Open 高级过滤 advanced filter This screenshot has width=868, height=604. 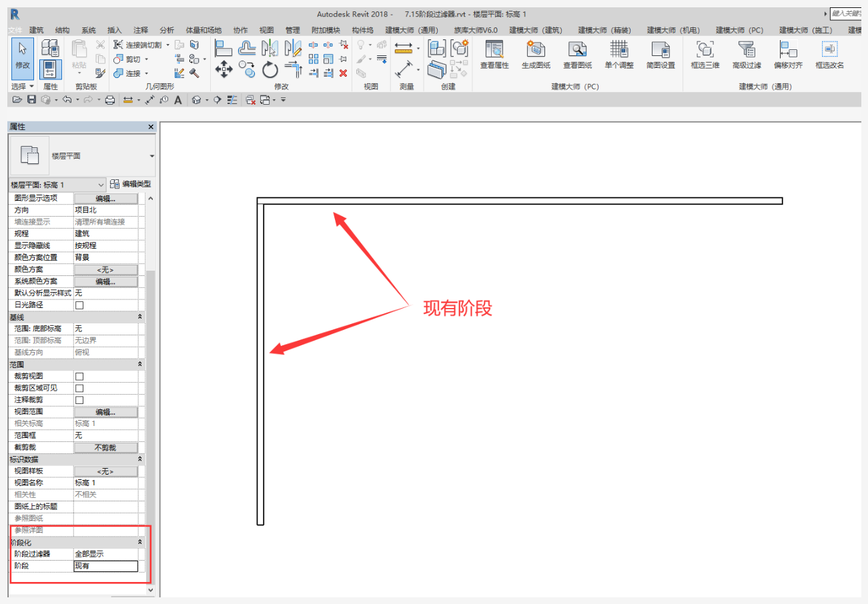pyautogui.click(x=746, y=55)
